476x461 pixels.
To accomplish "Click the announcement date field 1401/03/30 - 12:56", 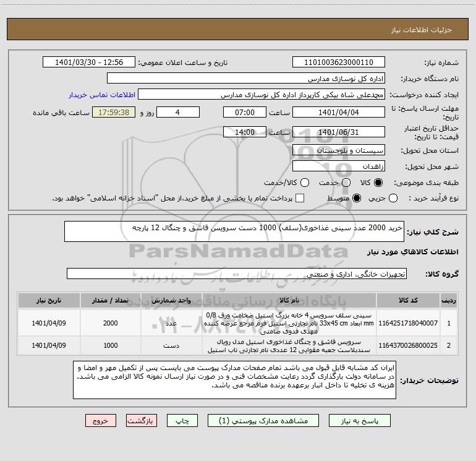I will coord(89,62).
